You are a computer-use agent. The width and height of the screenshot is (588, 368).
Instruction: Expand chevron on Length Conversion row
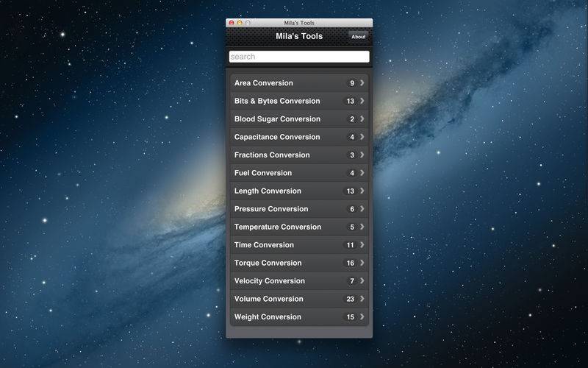[362, 191]
